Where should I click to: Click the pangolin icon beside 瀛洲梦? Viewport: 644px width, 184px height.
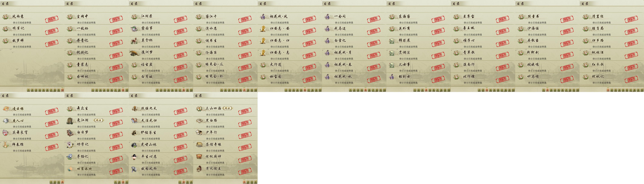[x=135, y=53]
